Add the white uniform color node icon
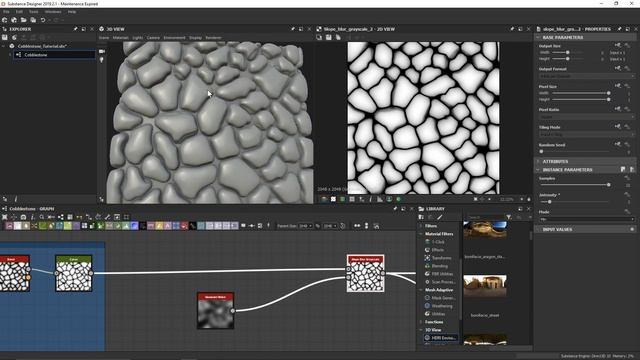The height and width of the screenshot is (360, 640). (17, 226)
